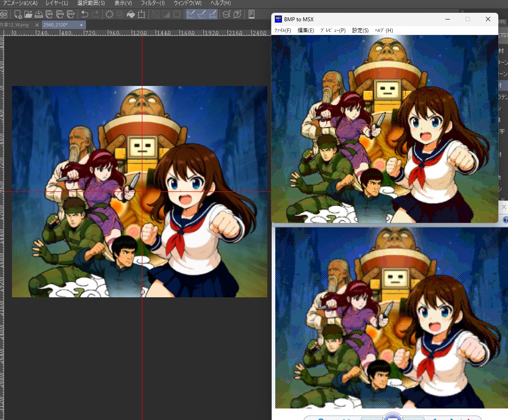Open Clip Studio tips graduation-cap icon
The image size is (508, 420).
[x=227, y=14]
